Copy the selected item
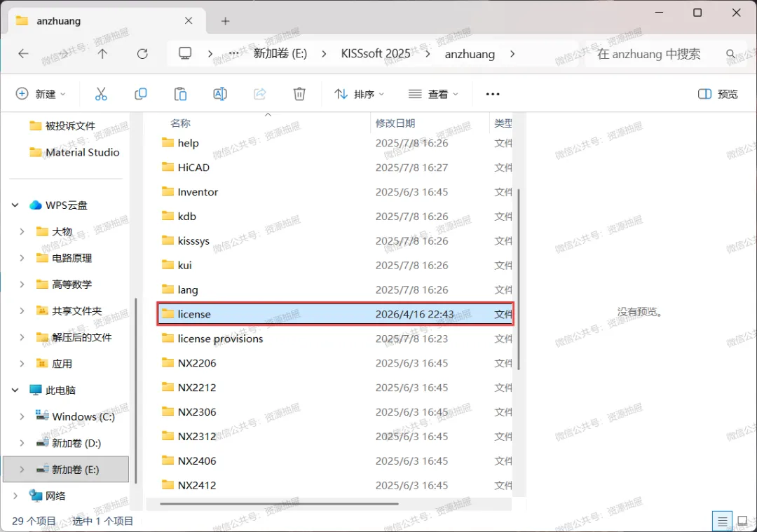This screenshot has height=532, width=757. 140,94
